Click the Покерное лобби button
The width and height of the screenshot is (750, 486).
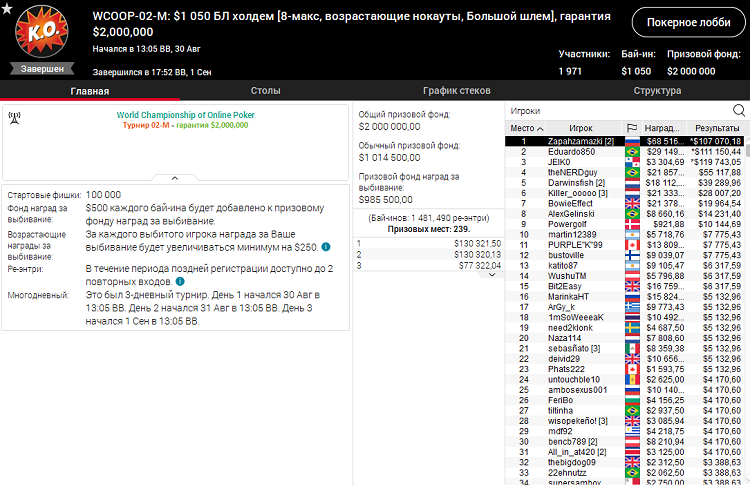pos(688,22)
